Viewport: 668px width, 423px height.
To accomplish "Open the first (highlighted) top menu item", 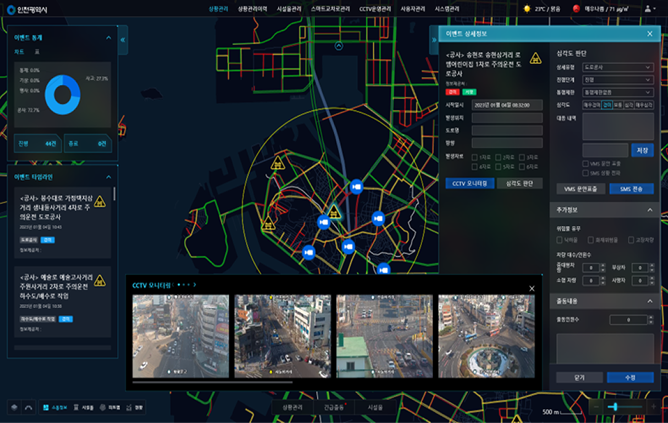I will [219, 9].
